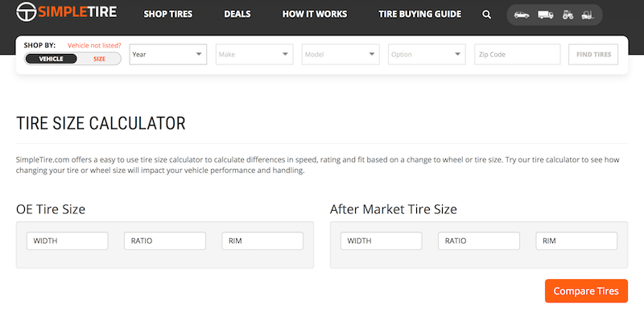The image size is (644, 313).
Task: Click the 'After Market Tire Size' heading
Action: click(394, 209)
